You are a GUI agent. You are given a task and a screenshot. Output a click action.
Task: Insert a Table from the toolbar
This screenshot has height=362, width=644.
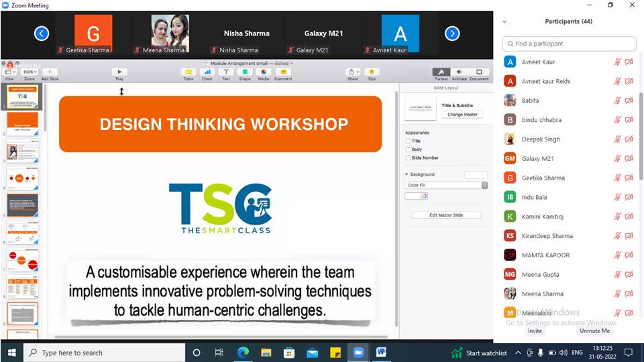tap(189, 72)
